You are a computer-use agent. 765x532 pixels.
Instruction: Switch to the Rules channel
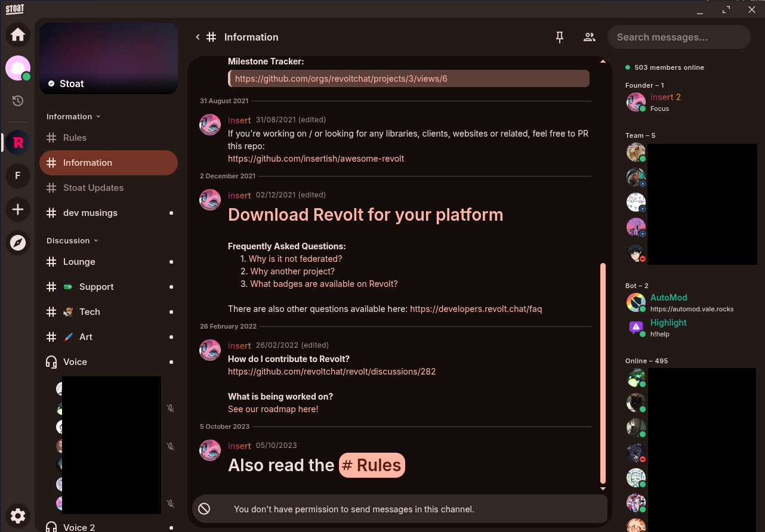point(75,138)
